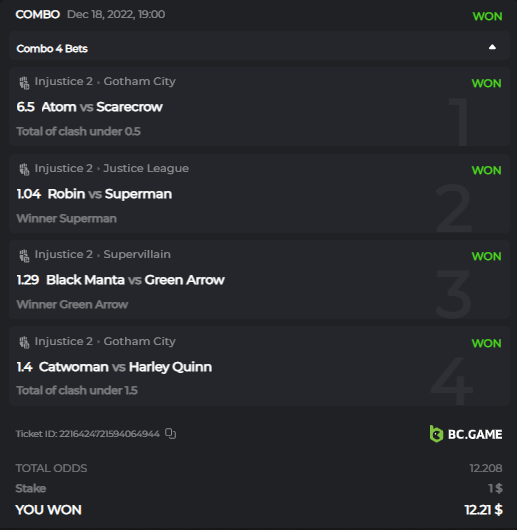The width and height of the screenshot is (517, 530).
Task: Click the Total of clash under 0.5 market
Action: 78,131
